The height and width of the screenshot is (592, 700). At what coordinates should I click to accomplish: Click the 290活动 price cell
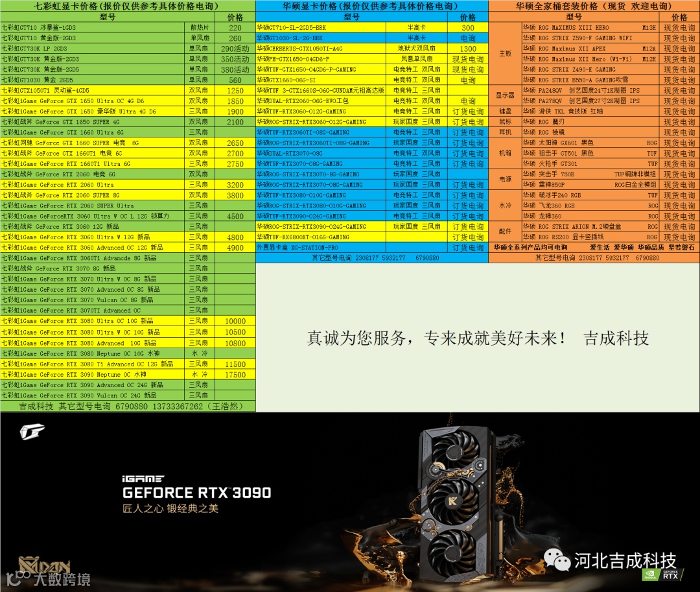[235, 49]
